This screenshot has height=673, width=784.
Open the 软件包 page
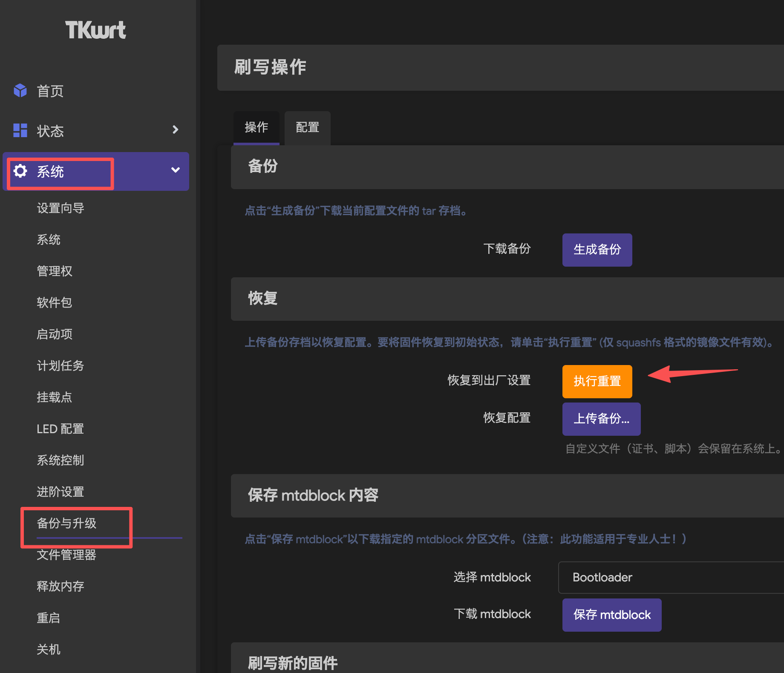(55, 303)
